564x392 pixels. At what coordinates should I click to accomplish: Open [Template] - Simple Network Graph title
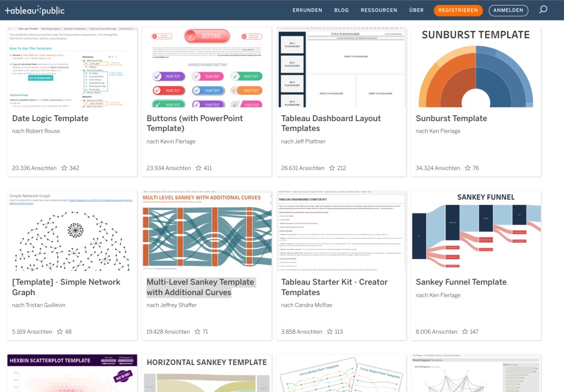click(66, 287)
